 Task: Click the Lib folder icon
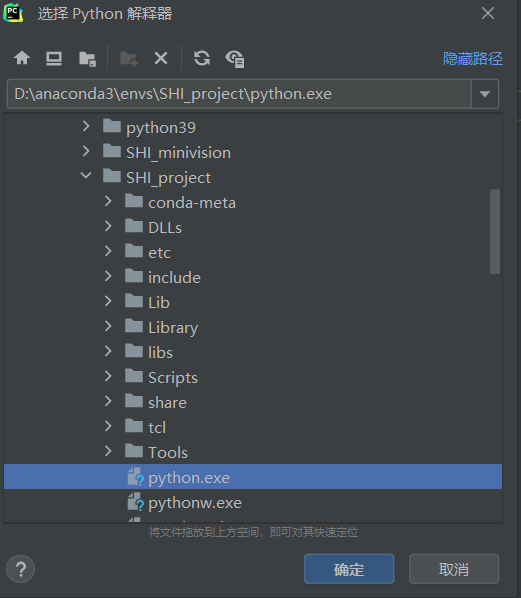pyautogui.click(x=134, y=301)
